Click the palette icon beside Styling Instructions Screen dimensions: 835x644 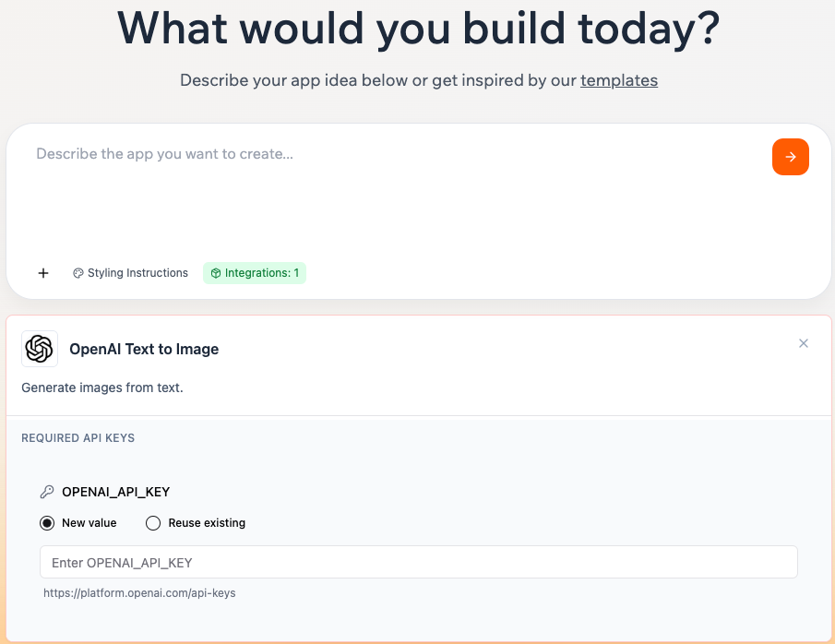tap(78, 272)
